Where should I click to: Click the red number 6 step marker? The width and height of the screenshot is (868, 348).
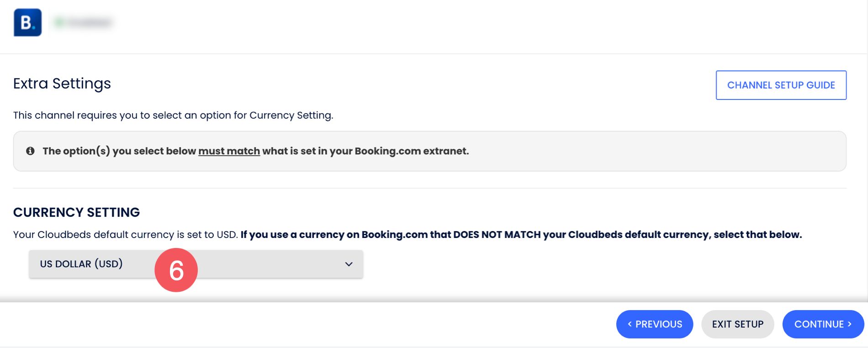pos(176,270)
